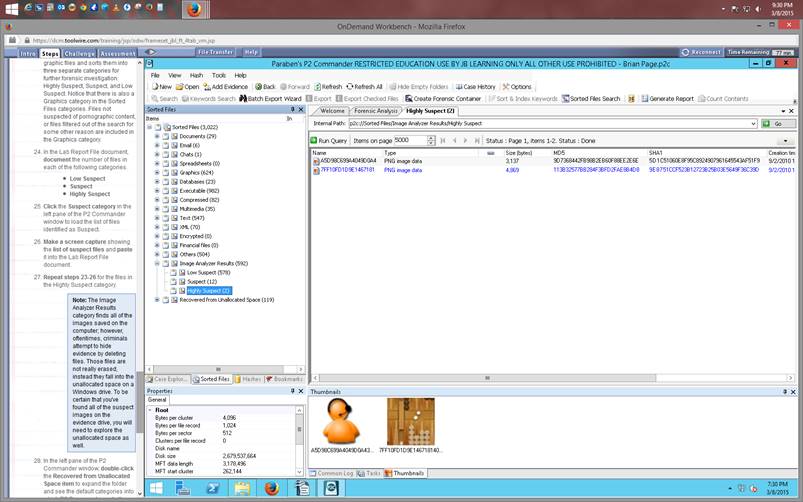Check the Databases (23) checkbox

point(165,182)
